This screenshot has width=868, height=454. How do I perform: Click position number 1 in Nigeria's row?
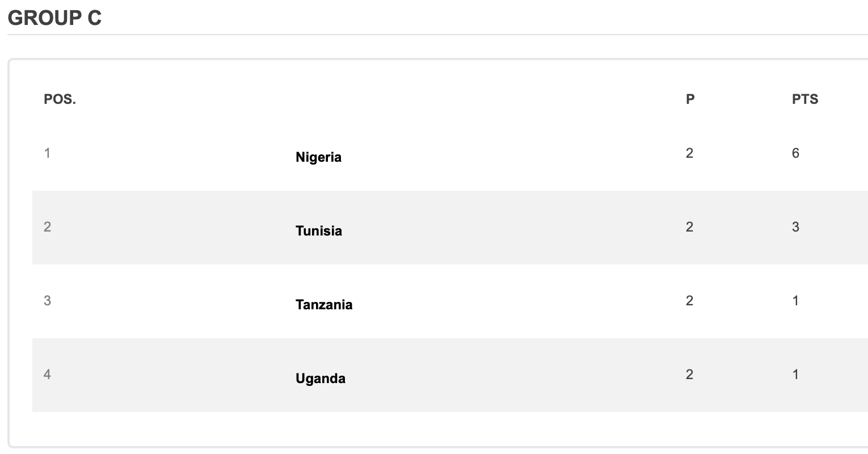click(x=48, y=153)
